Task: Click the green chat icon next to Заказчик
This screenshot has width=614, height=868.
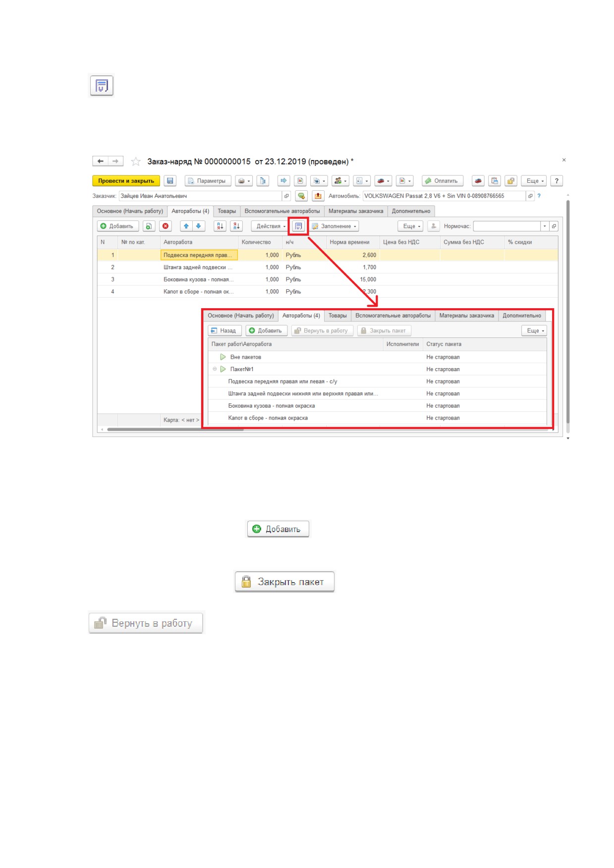Action: [x=301, y=196]
